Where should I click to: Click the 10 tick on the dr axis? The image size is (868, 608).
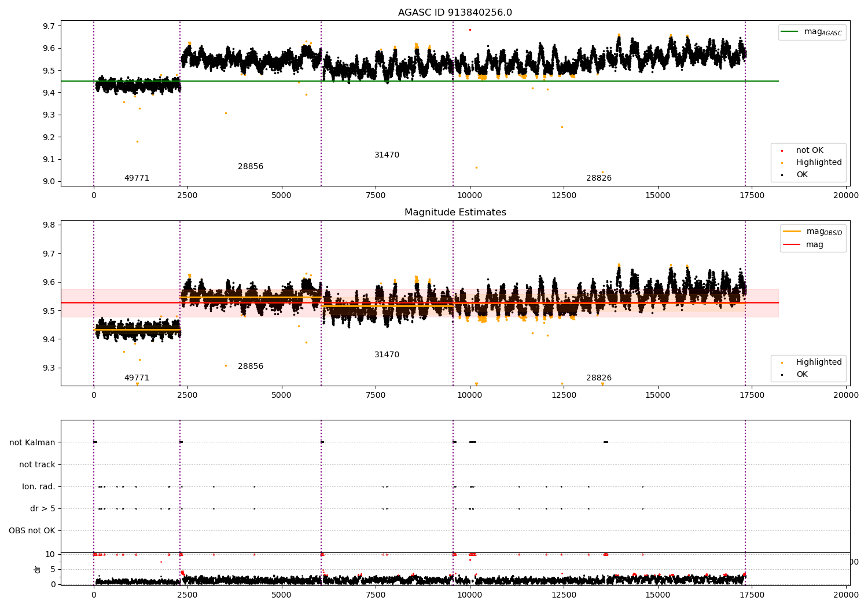(x=50, y=554)
